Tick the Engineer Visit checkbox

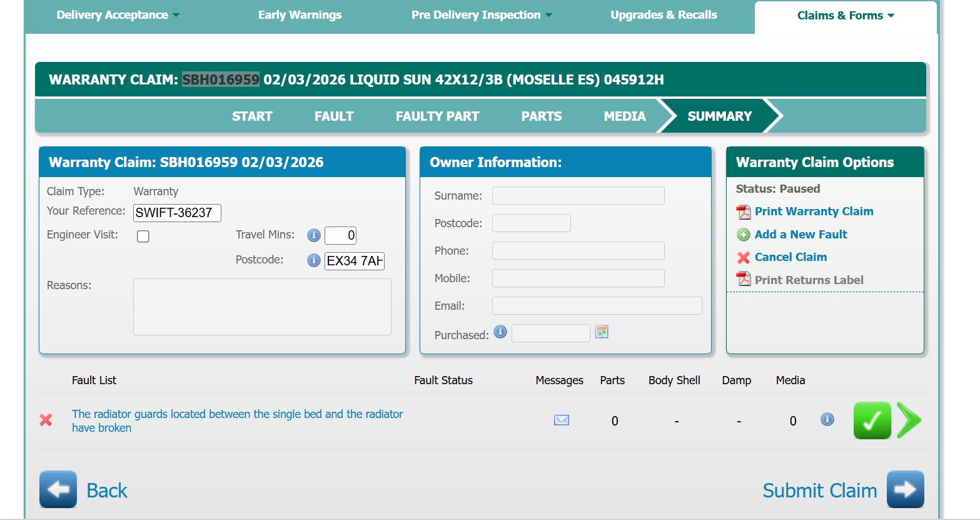[143, 236]
